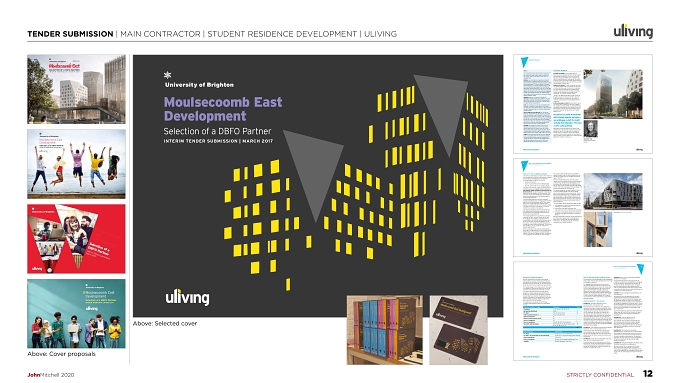This screenshot has height=383, width=680.
Task: Click the large selected dark cover image
Action: point(318,186)
